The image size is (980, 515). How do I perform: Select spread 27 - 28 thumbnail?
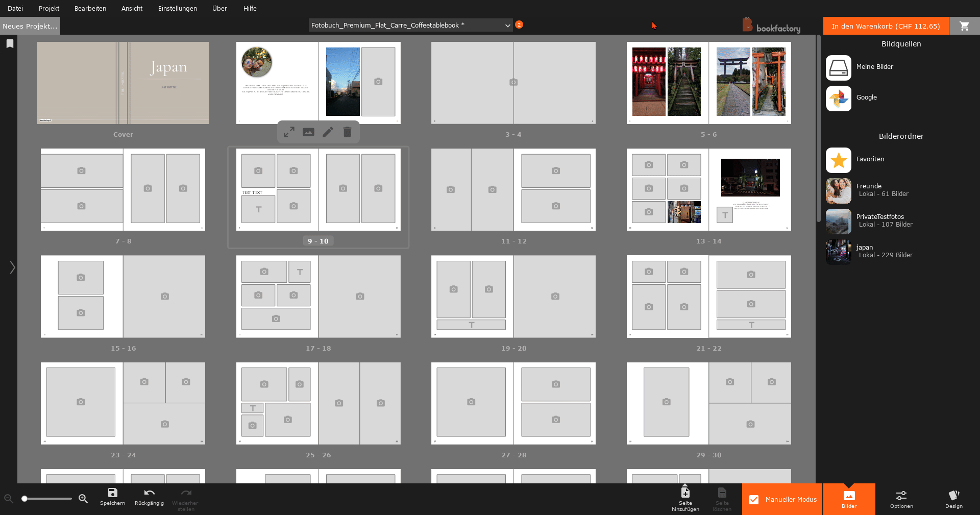[x=513, y=403]
